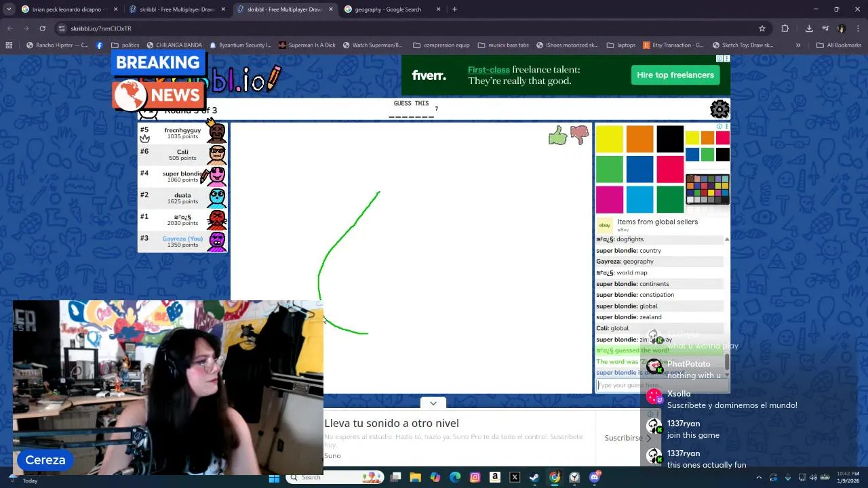Show hidden system tray icons

[x=758, y=478]
